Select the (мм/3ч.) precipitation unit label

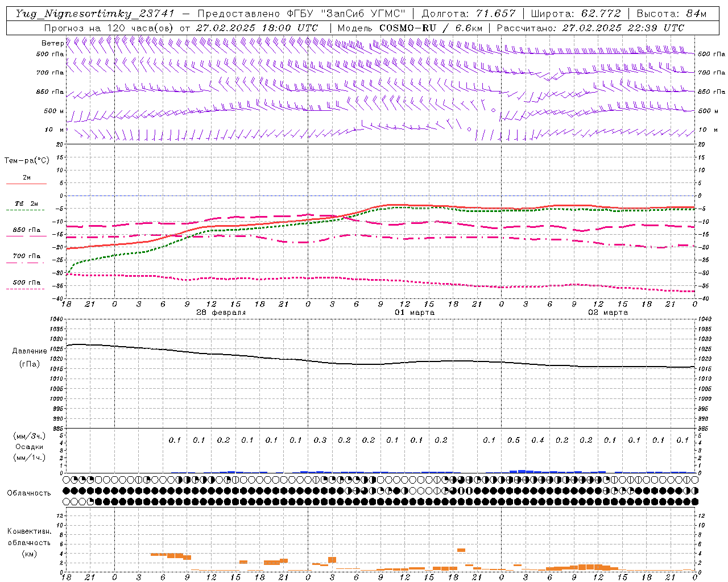pos(30,436)
